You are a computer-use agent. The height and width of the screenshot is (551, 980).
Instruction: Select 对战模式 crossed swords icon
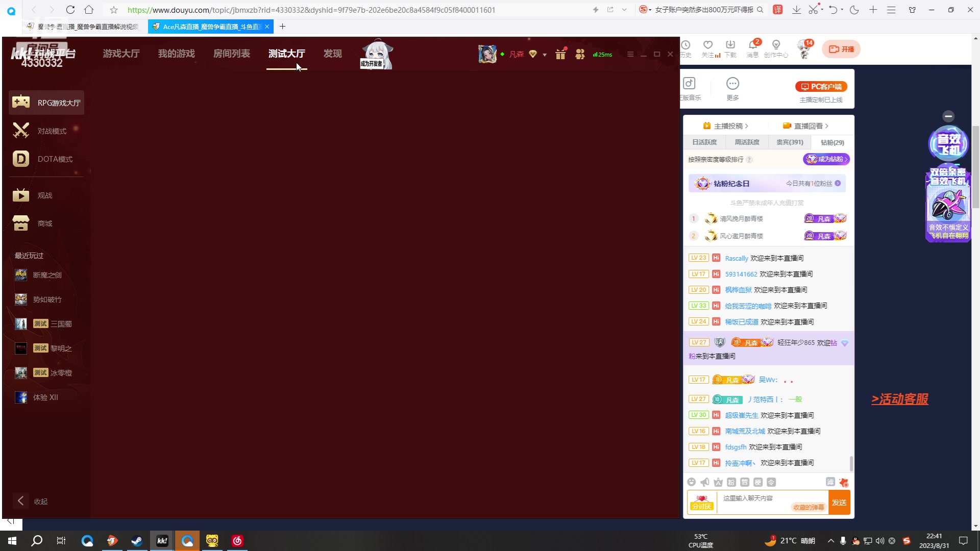pyautogui.click(x=21, y=131)
